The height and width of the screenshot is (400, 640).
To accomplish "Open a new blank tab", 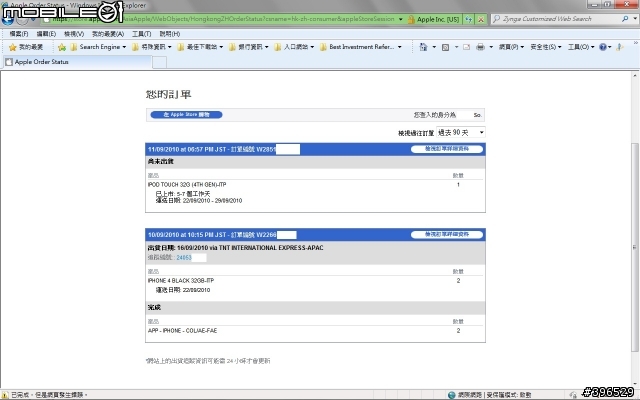I will click(x=159, y=62).
